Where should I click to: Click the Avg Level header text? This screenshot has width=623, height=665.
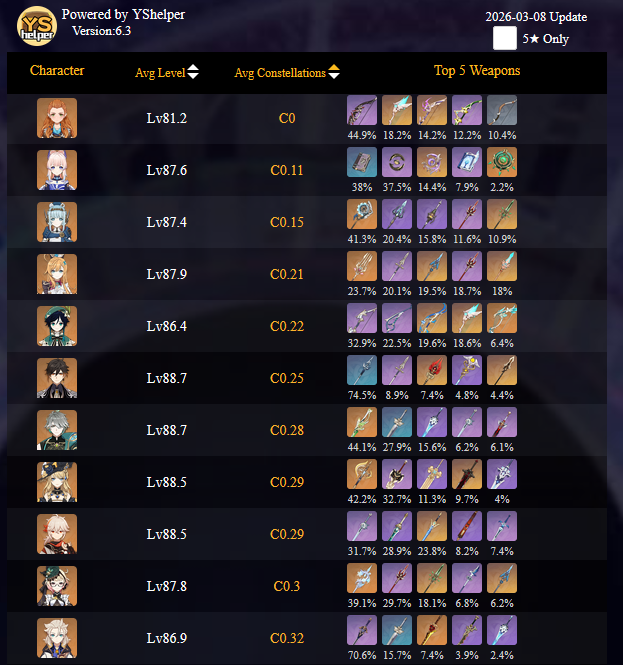[160, 73]
